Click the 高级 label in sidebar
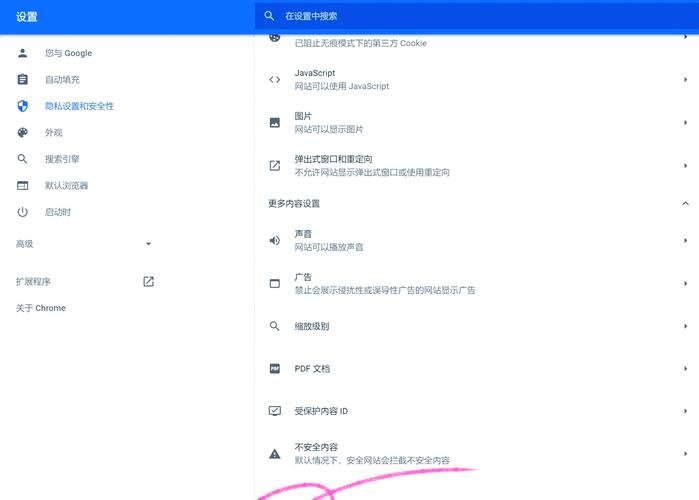Screen dimensions: 699x500 point(25,244)
